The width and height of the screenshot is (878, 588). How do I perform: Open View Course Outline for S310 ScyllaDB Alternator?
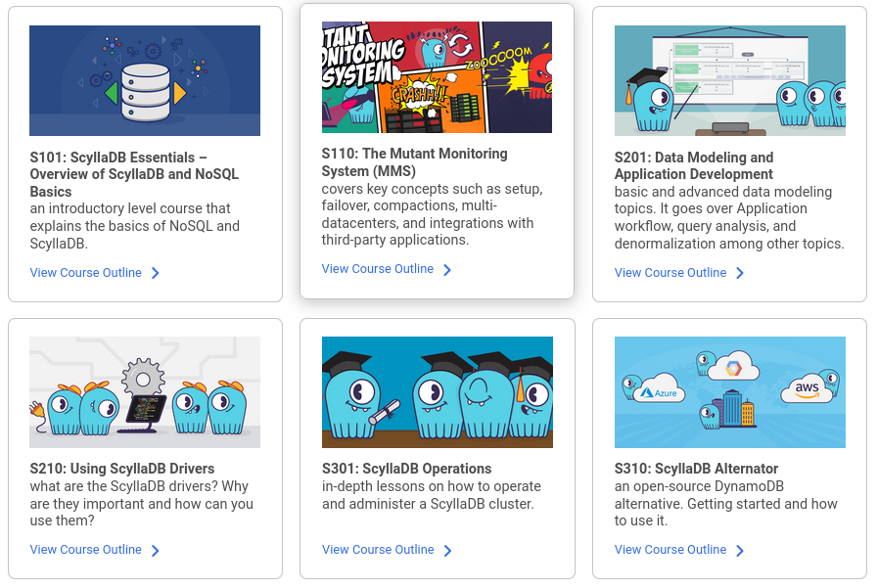point(670,550)
